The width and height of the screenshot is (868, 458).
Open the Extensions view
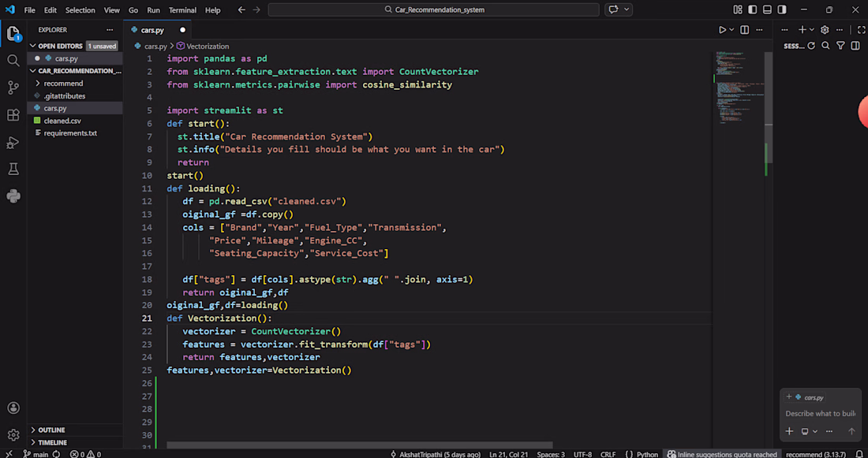point(13,115)
